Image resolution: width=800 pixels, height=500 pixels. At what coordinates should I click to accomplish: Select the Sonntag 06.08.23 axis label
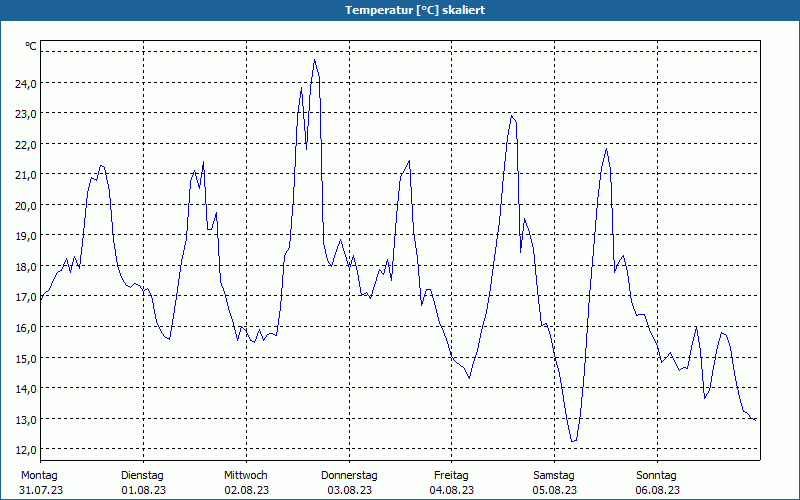pos(657,483)
